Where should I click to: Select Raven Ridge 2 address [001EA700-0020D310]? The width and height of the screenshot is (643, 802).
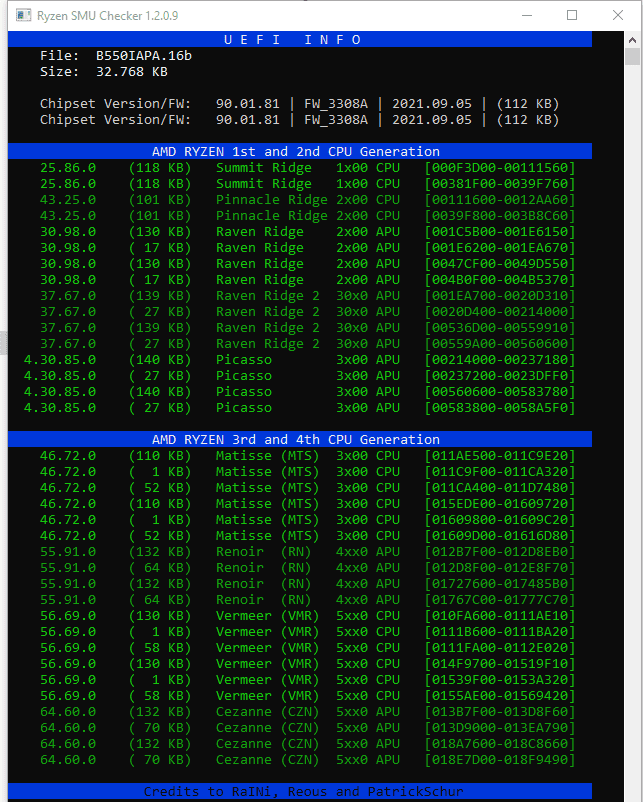[500, 296]
